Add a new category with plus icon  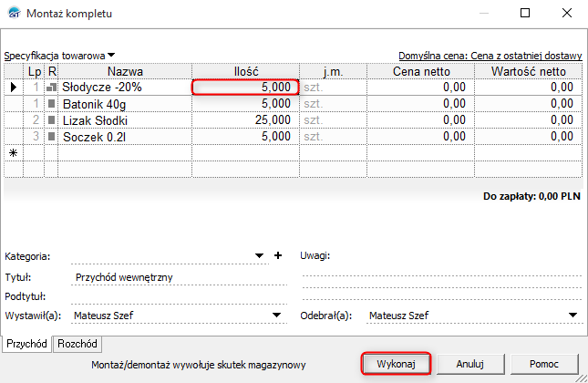[278, 255]
